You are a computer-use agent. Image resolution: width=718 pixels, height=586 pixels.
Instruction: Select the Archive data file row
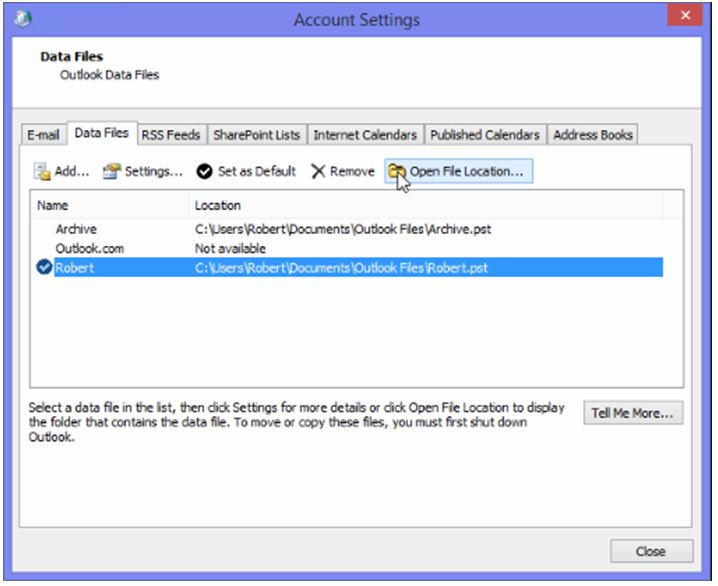click(347, 229)
